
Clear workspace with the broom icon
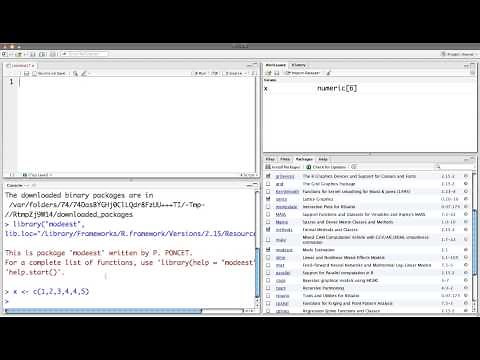click(329, 73)
